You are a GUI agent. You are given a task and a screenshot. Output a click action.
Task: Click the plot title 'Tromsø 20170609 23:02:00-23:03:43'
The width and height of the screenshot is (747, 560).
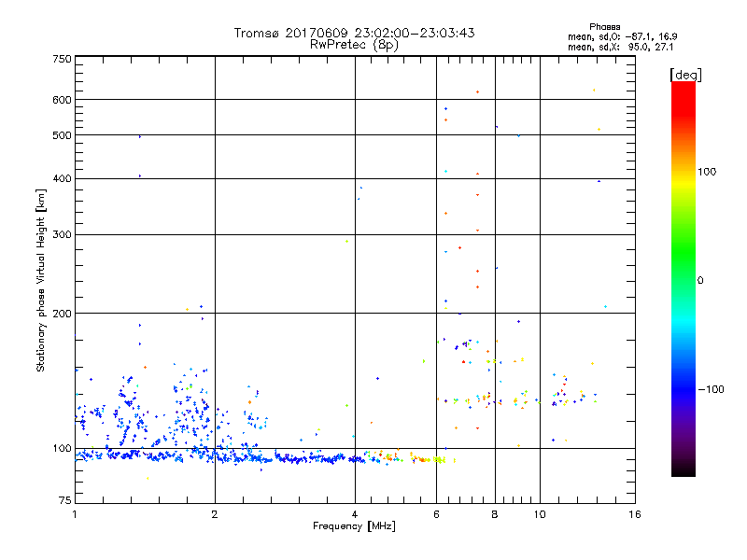pos(354,33)
